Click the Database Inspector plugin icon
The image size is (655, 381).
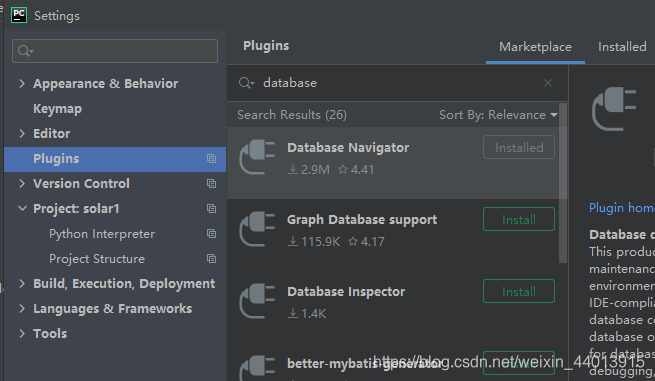[257, 300]
